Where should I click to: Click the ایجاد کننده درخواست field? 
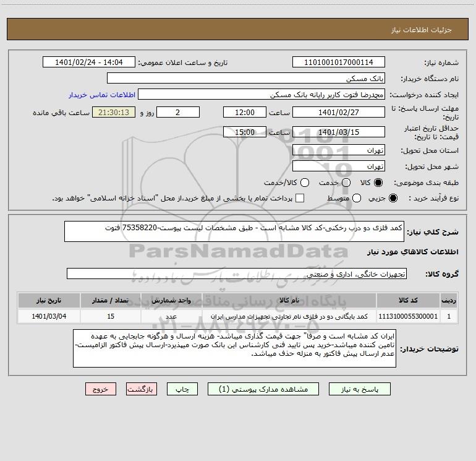pos(261,94)
